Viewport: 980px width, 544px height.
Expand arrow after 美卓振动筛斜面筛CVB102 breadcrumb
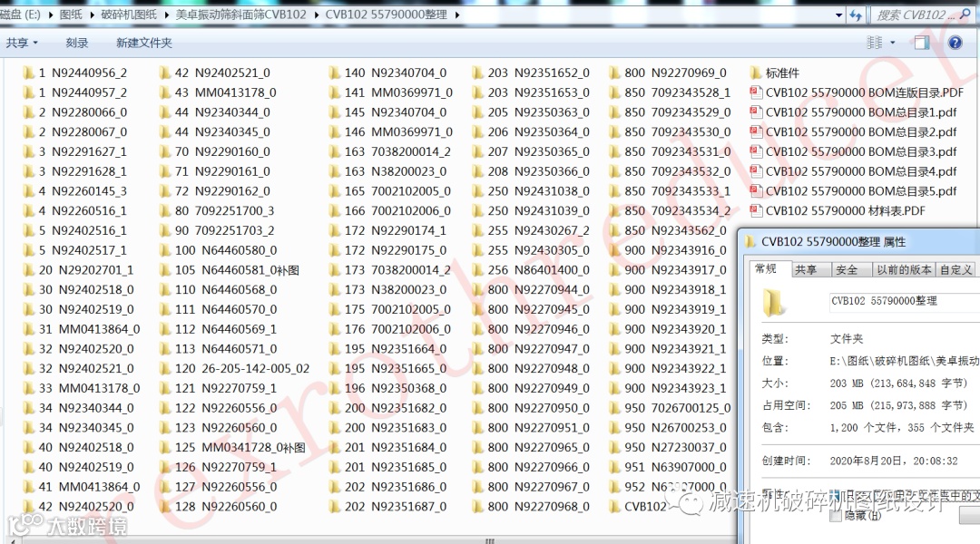click(316, 15)
